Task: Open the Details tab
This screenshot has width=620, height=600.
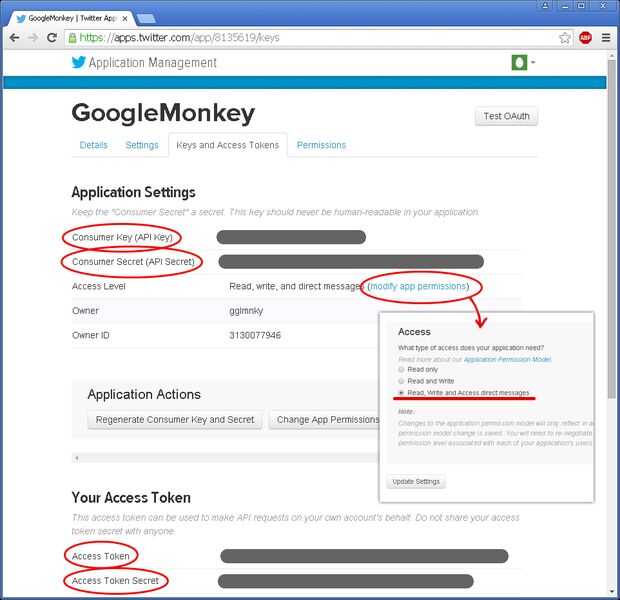Action: tap(93, 145)
